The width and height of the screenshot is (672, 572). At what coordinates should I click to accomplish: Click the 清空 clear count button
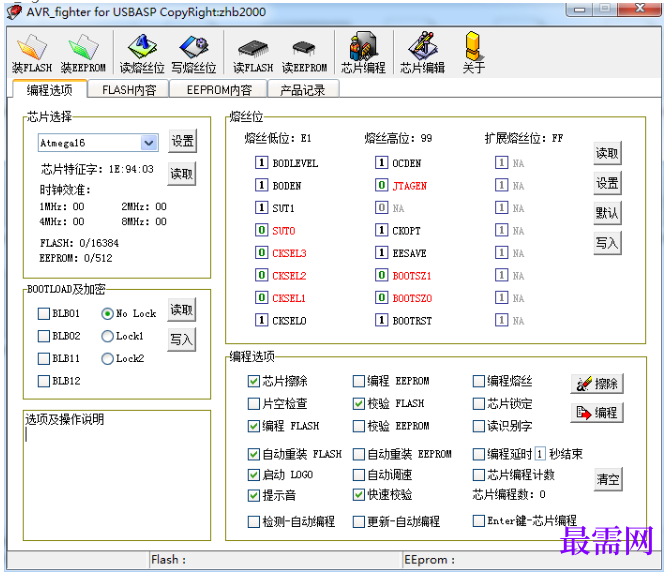click(x=608, y=479)
